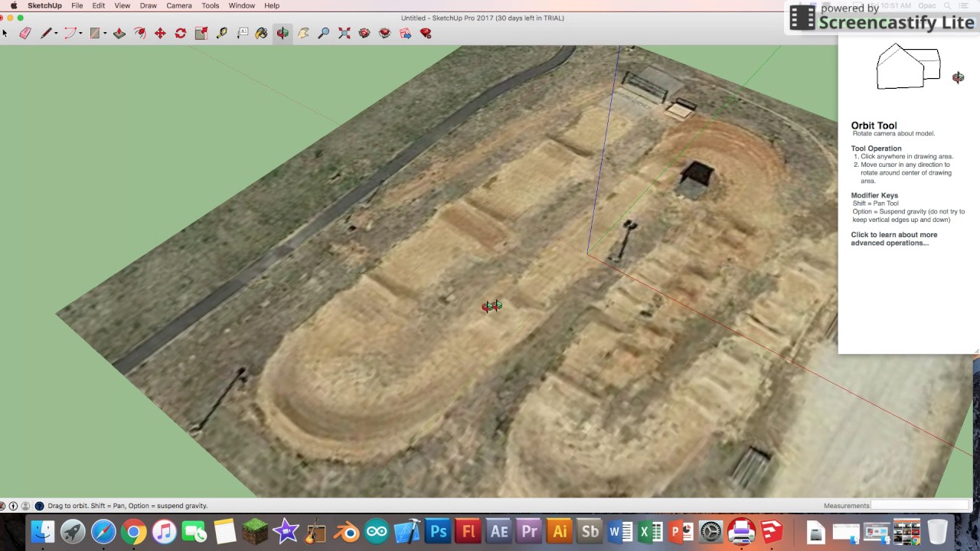Open Minecraft from the Dock
980x551 pixels.
click(x=255, y=531)
